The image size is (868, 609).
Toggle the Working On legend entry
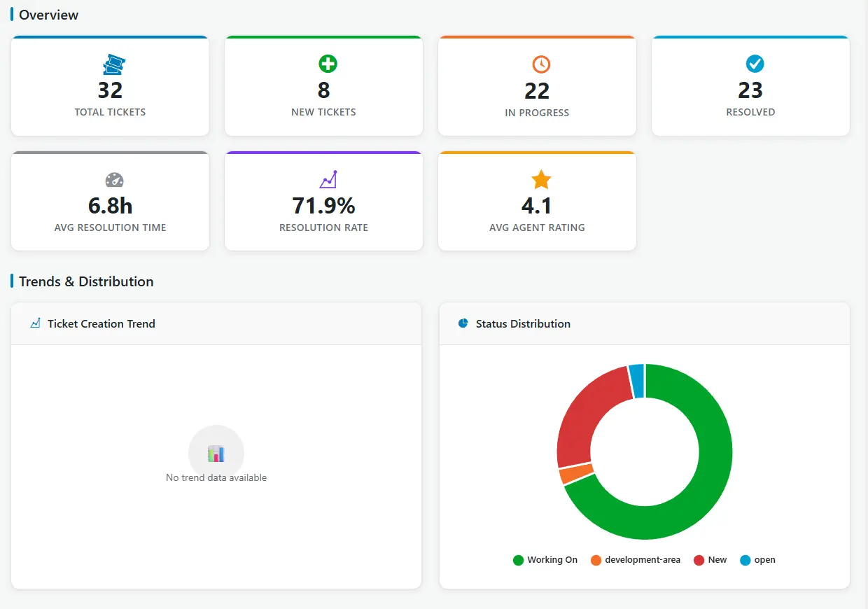pos(545,560)
